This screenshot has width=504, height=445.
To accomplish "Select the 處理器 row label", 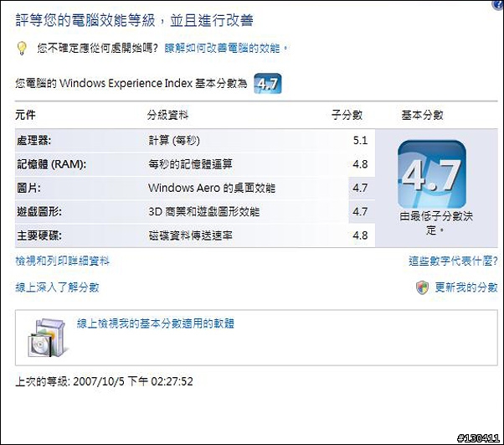I will point(33,141).
